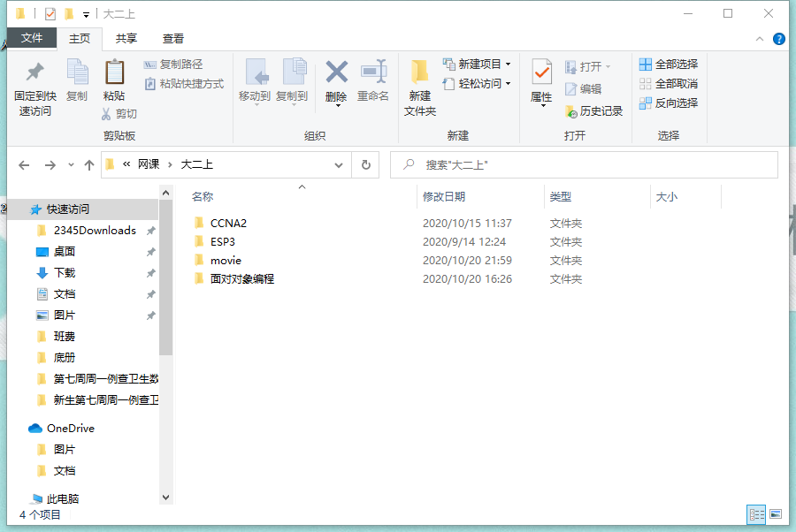Switch to the Share (共享) tab
The height and width of the screenshot is (532, 796).
click(126, 39)
